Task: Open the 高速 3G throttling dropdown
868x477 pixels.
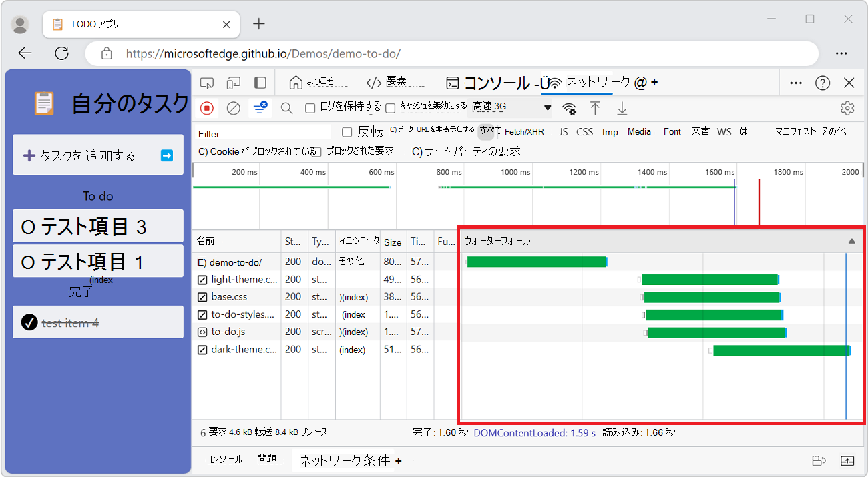Action: pos(511,107)
